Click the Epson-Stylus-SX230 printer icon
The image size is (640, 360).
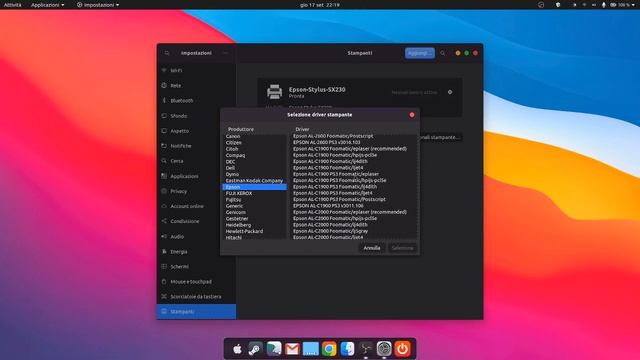pyautogui.click(x=274, y=92)
